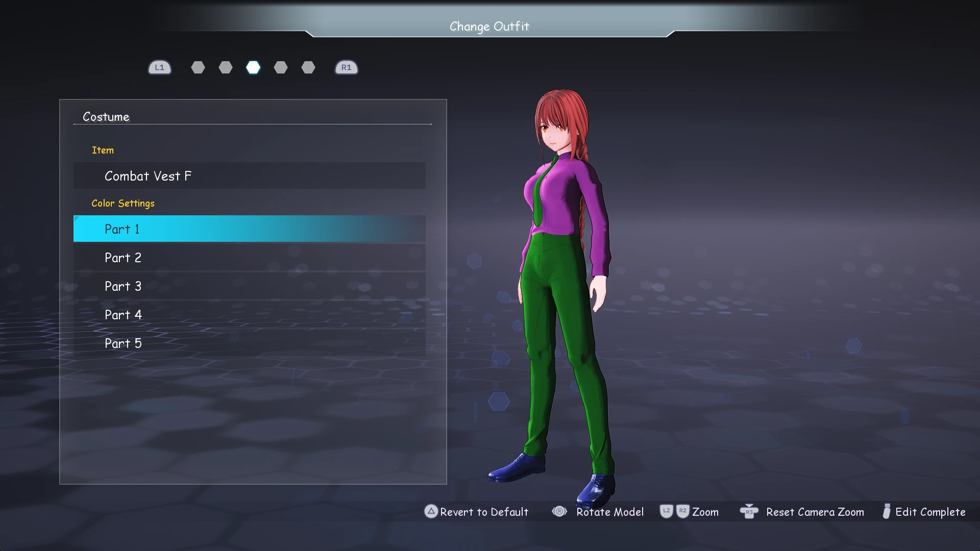Image resolution: width=980 pixels, height=551 pixels.
Task: Click the triangle Revert to Default icon
Action: 431,511
